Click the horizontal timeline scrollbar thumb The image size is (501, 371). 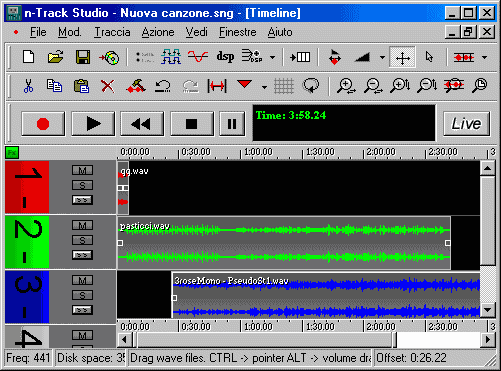coord(266,340)
